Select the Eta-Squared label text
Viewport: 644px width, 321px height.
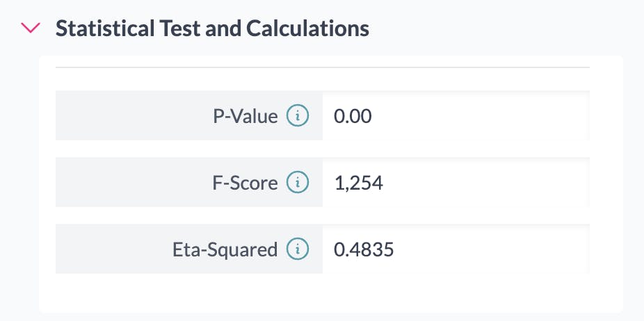[225, 249]
